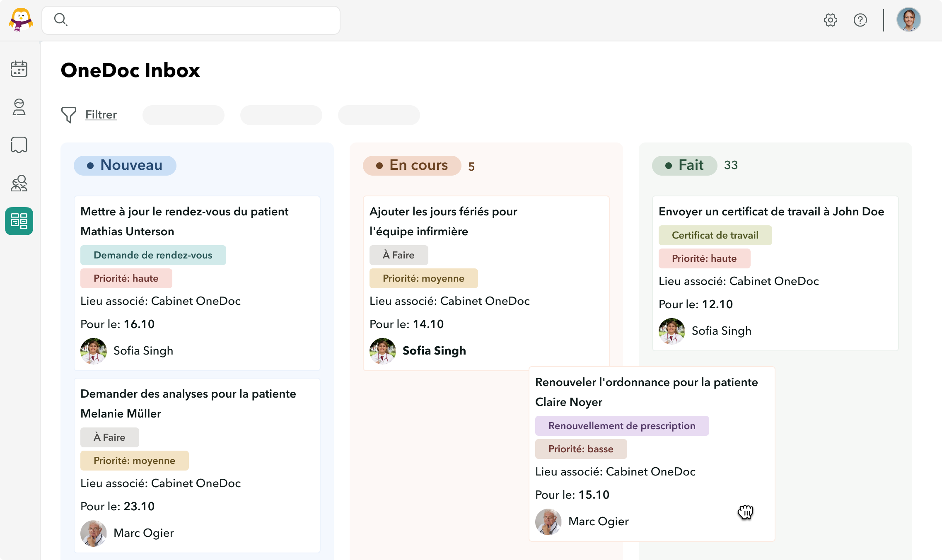Open the messages bubble sidebar icon
942x560 pixels.
(19, 145)
